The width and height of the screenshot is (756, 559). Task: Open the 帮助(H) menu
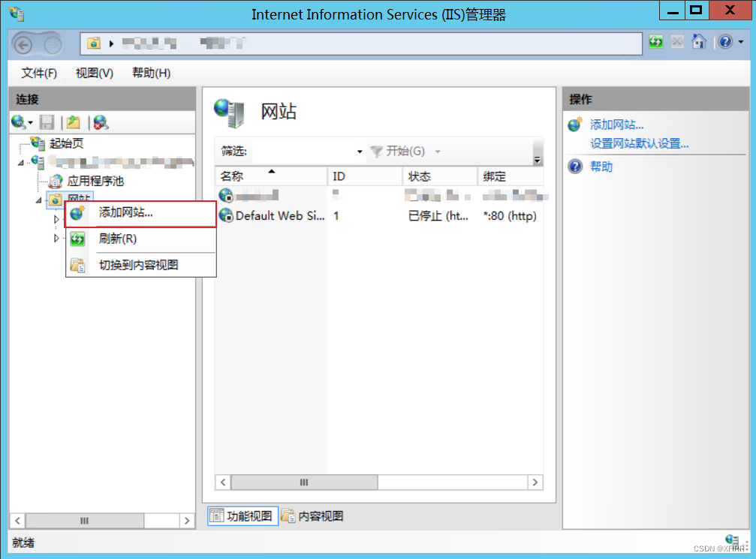click(152, 73)
